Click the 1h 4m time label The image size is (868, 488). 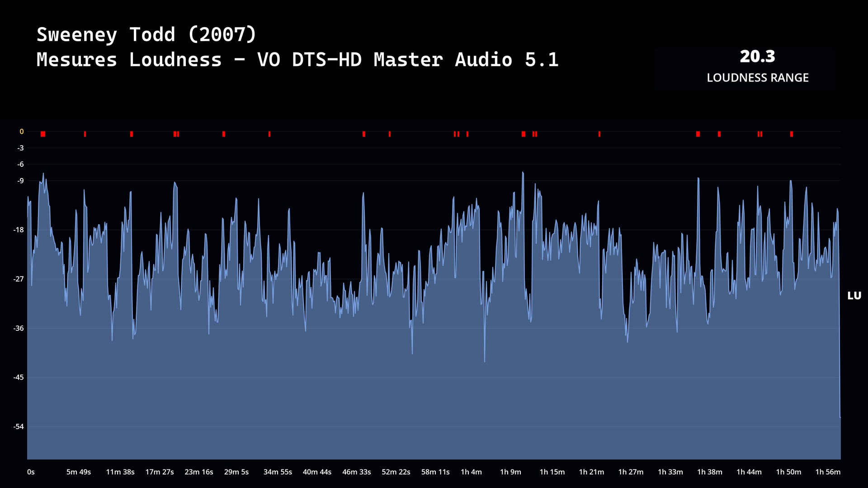471,472
